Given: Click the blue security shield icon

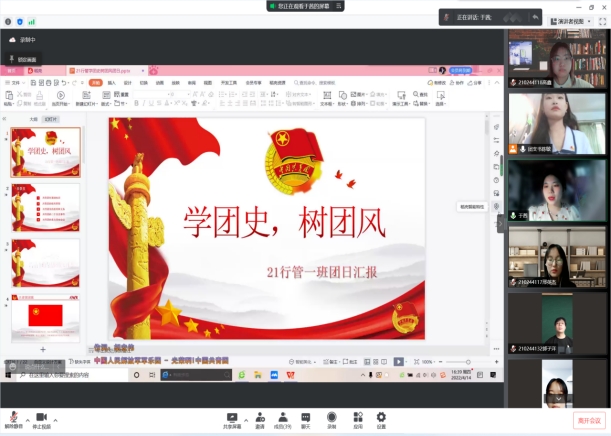Looking at the screenshot, I should pos(20,22).
